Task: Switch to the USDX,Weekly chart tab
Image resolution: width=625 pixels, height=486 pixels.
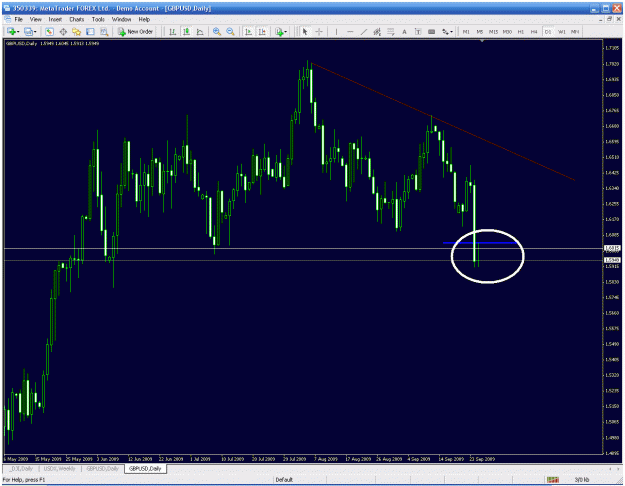Action: 59,468
